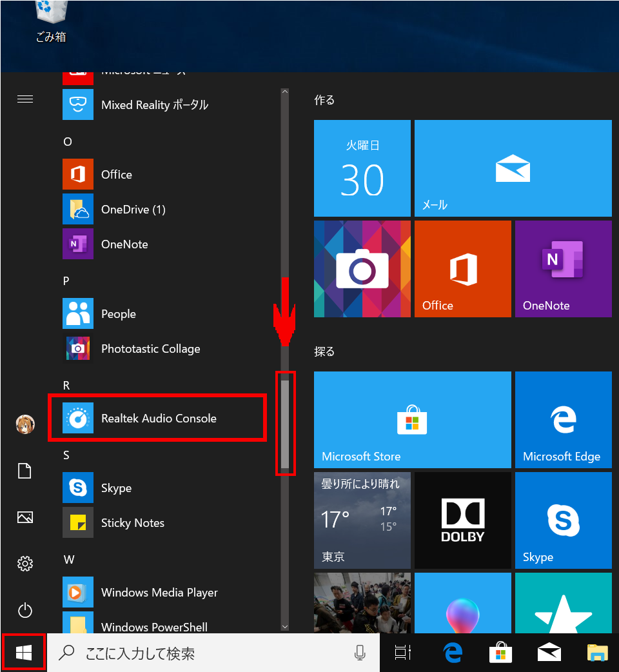
Task: Open Mail from the taskbar
Action: 549,653
